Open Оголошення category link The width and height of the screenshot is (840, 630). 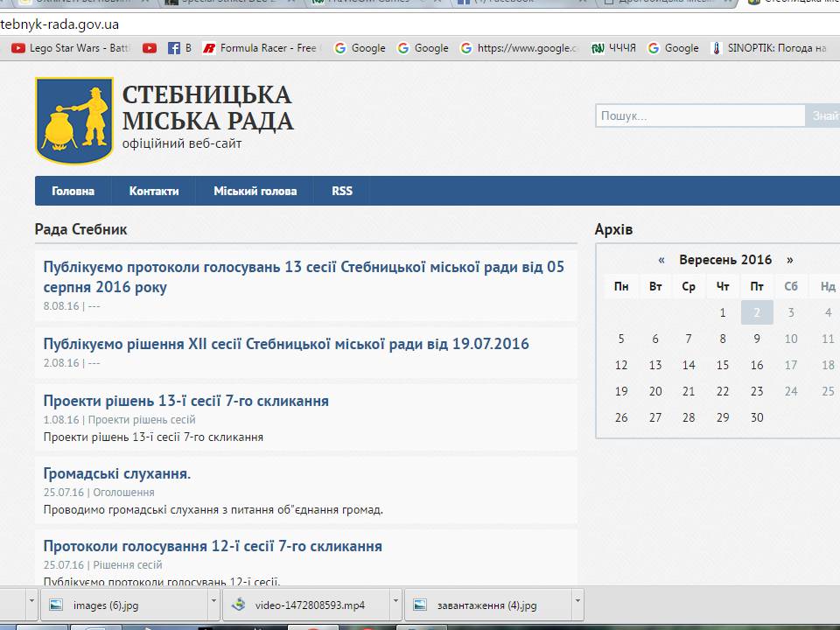123,492
